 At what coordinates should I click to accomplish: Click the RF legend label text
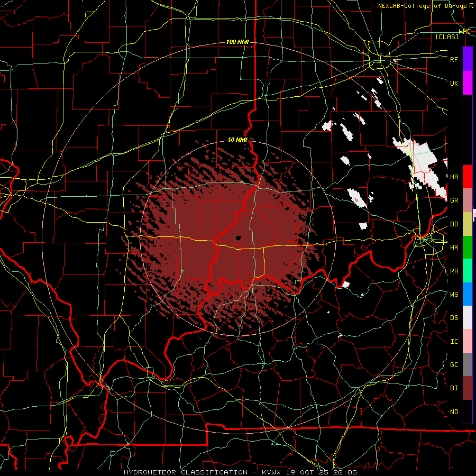point(454,59)
